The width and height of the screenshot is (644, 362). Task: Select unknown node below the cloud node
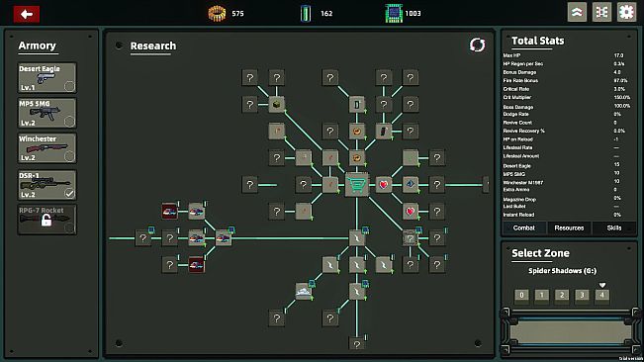[277, 318]
